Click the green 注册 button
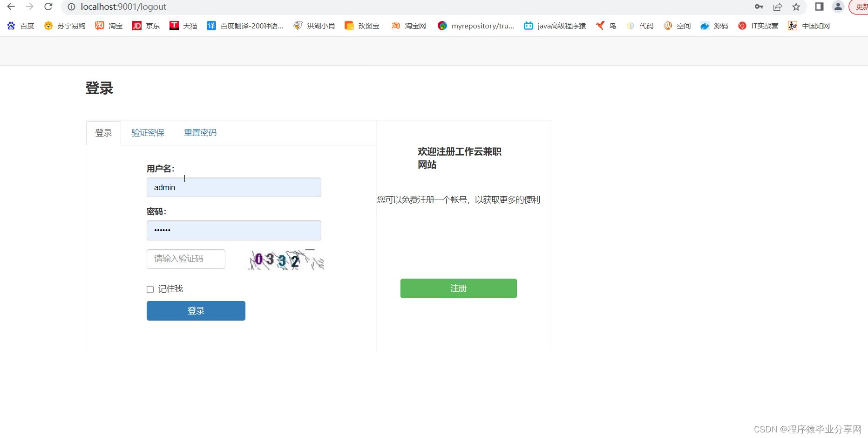The height and width of the screenshot is (438, 868). (459, 288)
